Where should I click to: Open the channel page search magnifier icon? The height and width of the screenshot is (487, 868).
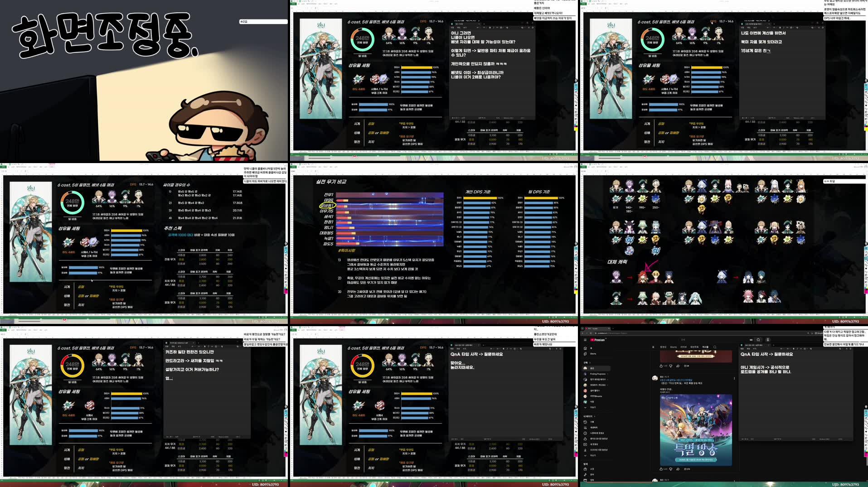click(x=715, y=347)
